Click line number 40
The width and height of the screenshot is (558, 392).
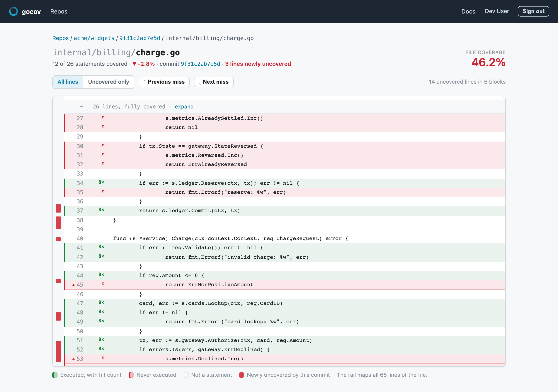(x=80, y=238)
